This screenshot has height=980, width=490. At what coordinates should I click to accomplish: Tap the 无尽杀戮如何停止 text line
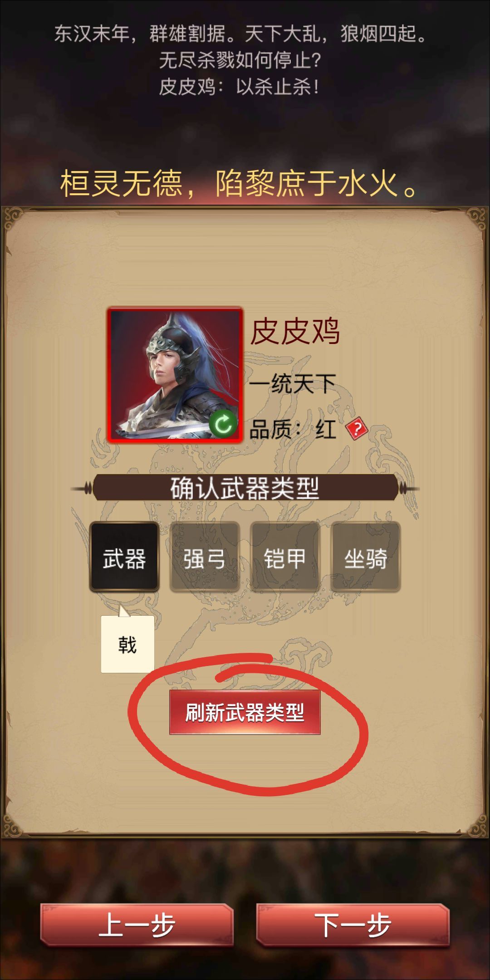[240, 60]
